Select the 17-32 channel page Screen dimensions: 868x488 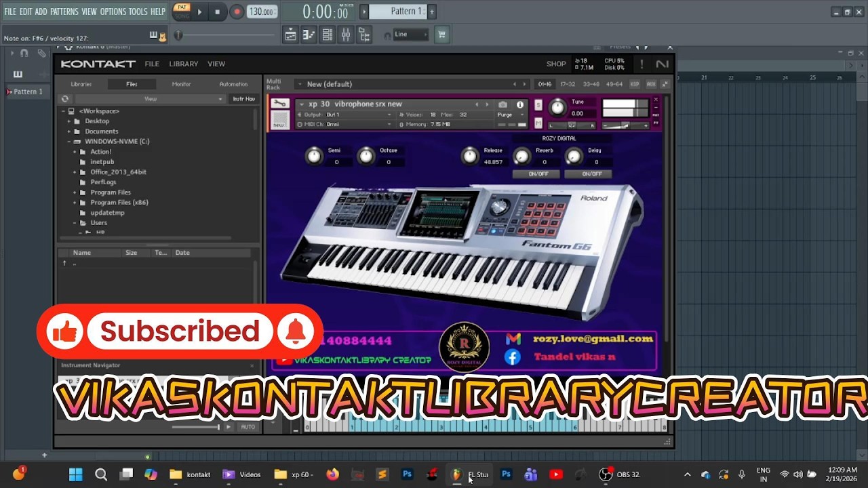click(568, 84)
